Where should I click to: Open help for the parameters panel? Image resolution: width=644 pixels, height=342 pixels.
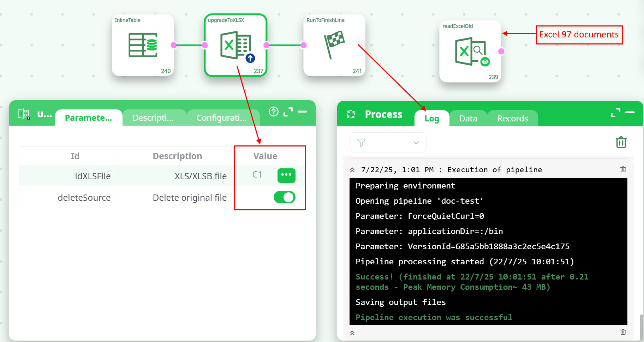tap(273, 112)
